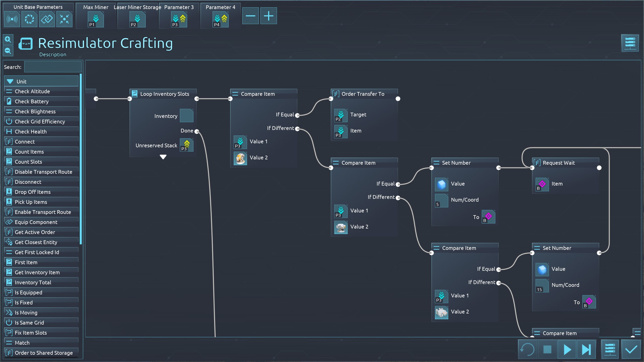Click the Step forward button
This screenshot has height=362, width=644.
pos(586,349)
